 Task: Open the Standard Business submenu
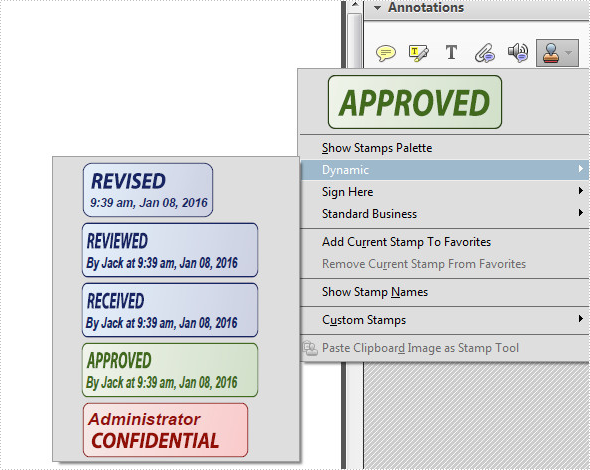pos(444,214)
